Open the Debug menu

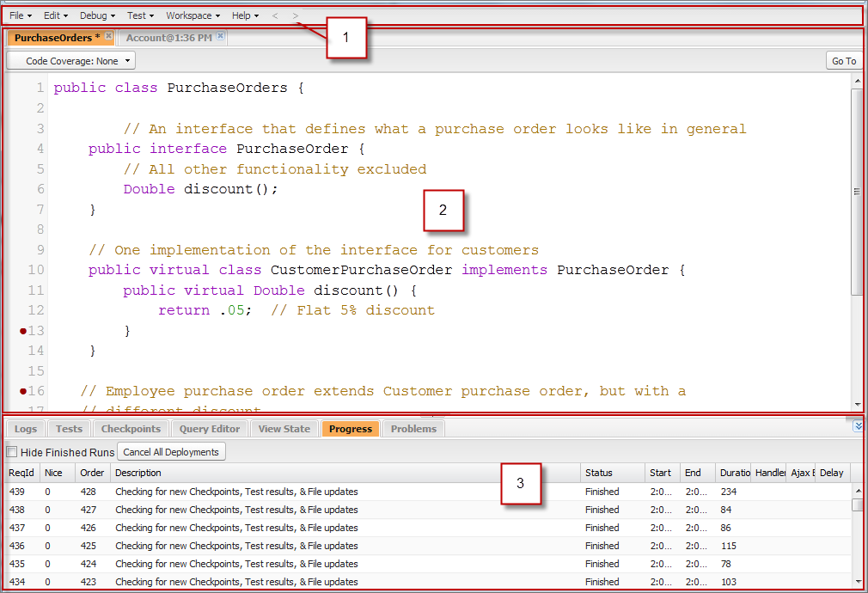coord(95,15)
